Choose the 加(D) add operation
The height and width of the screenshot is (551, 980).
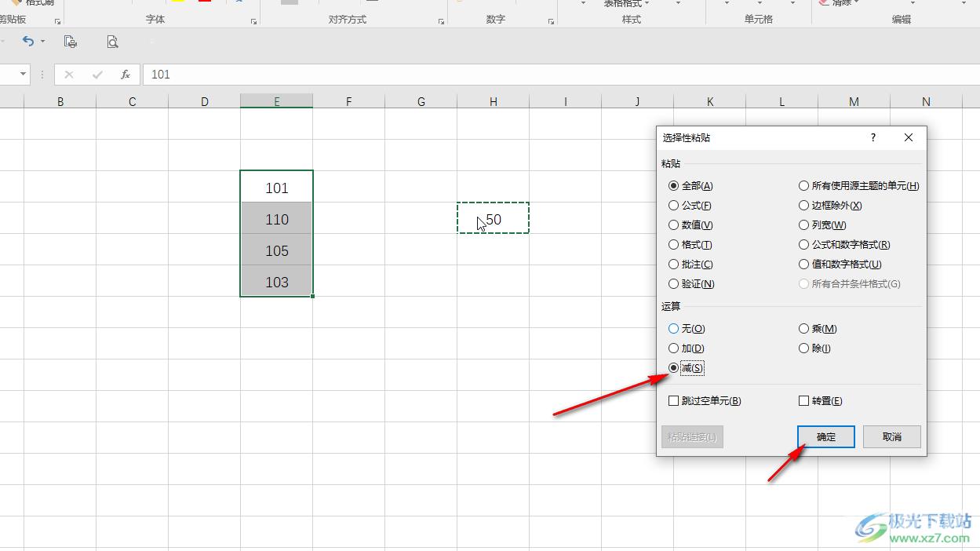(x=687, y=348)
